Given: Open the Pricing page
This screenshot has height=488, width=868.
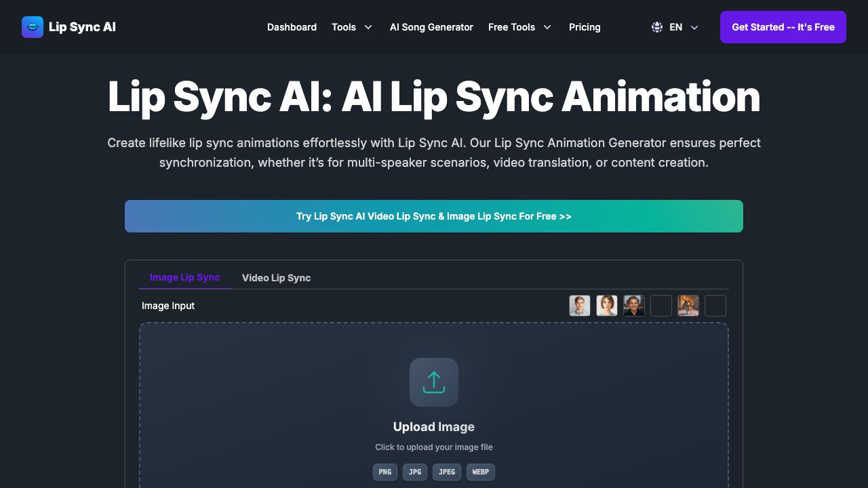Looking at the screenshot, I should click(x=585, y=27).
